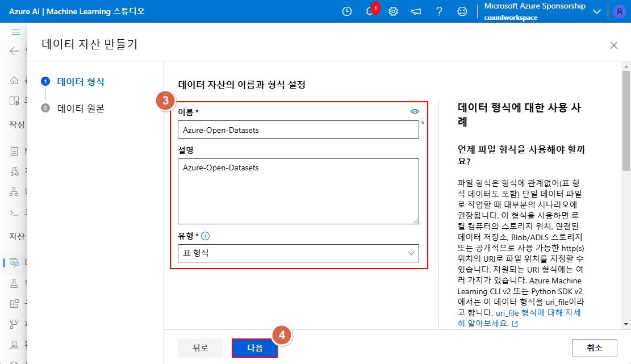This screenshot has width=631, height=364.
Task: Click the 작성 section label in sidebar
Action: pos(17,125)
